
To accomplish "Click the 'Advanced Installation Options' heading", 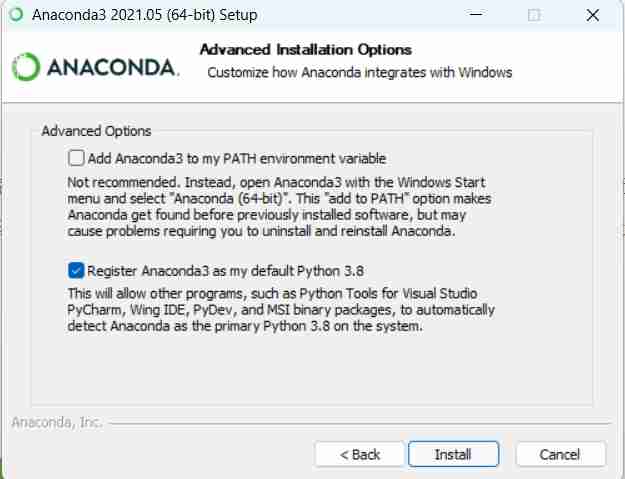I will pos(306,50).
